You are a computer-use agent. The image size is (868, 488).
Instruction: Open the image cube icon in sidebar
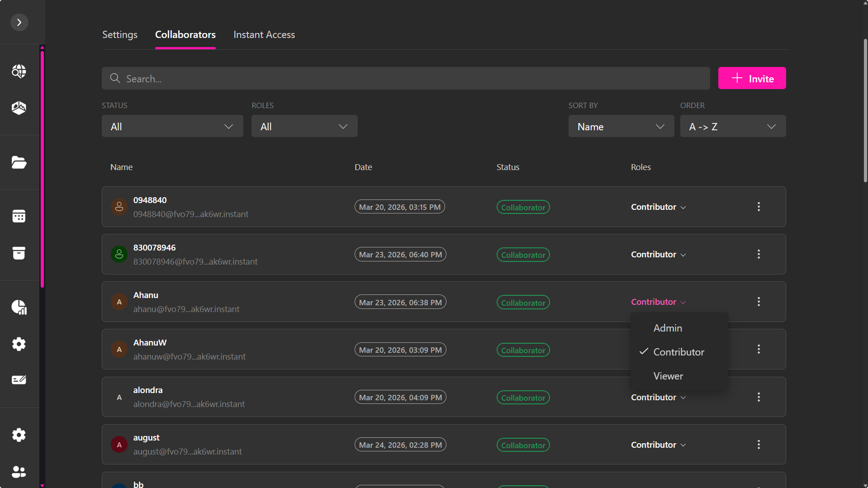pos(19,108)
